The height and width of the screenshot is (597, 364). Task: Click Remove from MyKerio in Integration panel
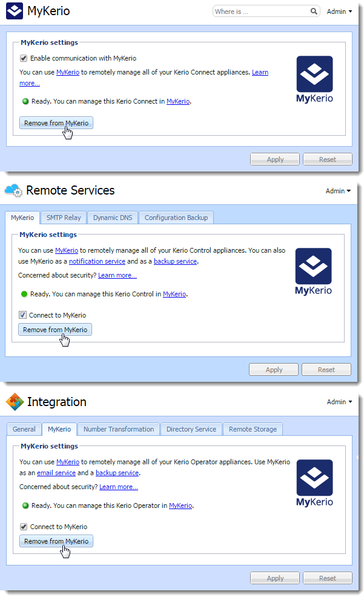click(x=56, y=541)
